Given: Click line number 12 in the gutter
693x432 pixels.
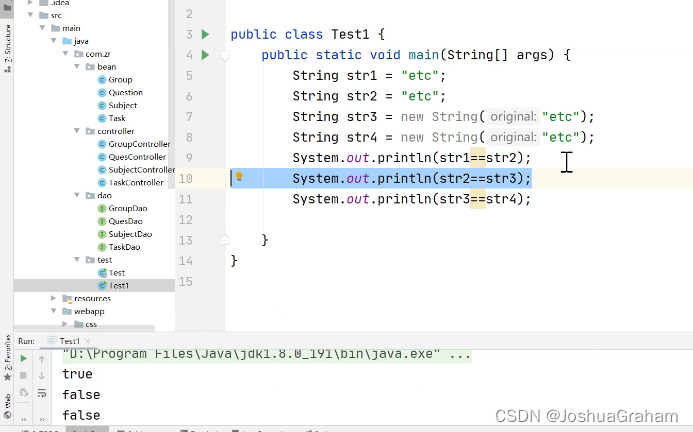Looking at the screenshot, I should pos(186,220).
